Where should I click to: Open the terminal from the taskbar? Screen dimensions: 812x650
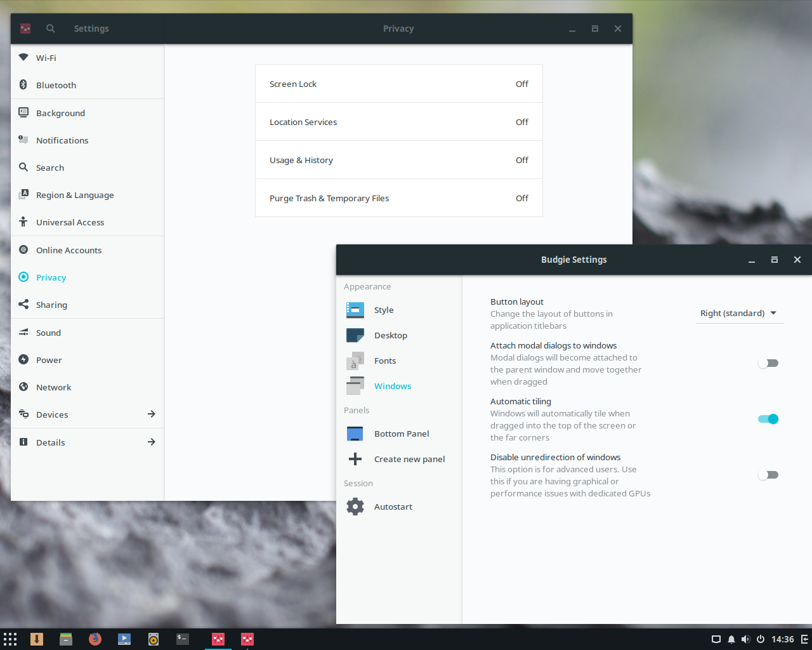183,639
